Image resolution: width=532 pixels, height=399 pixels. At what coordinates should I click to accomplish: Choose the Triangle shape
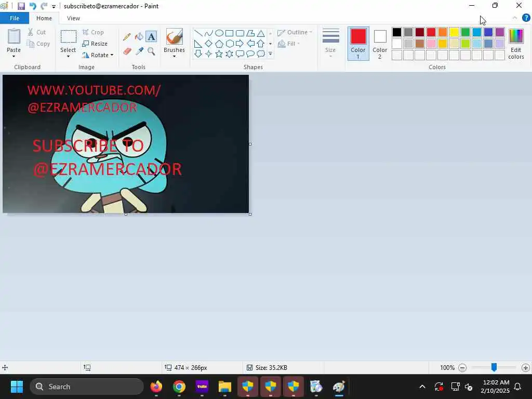click(261, 33)
